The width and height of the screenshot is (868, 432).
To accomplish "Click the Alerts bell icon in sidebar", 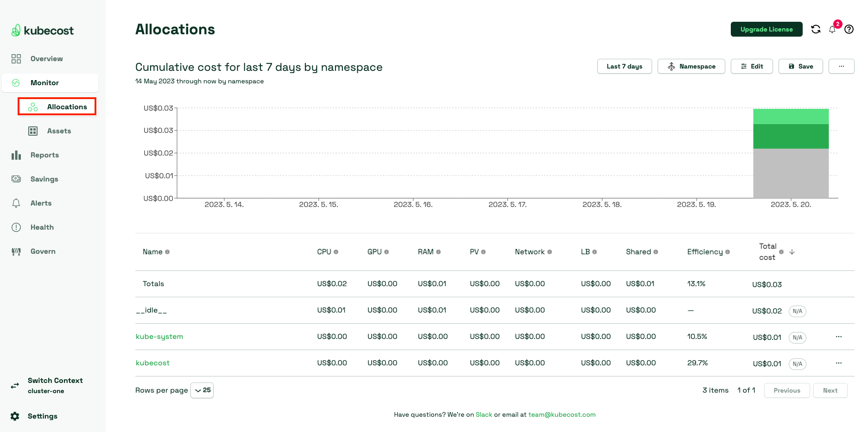I will (x=16, y=203).
